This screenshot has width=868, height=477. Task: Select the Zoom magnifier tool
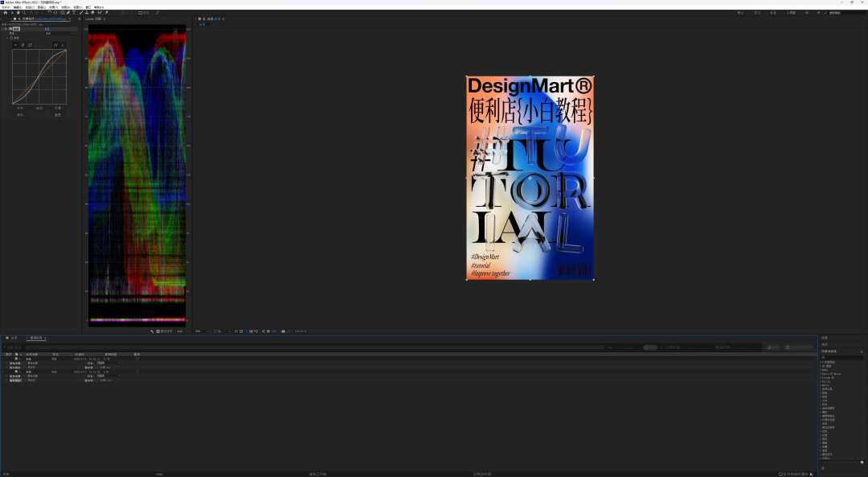pos(24,13)
